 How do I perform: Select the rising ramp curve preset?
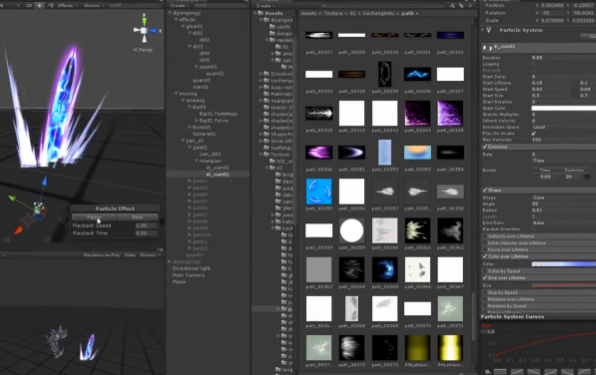[x=517, y=372]
